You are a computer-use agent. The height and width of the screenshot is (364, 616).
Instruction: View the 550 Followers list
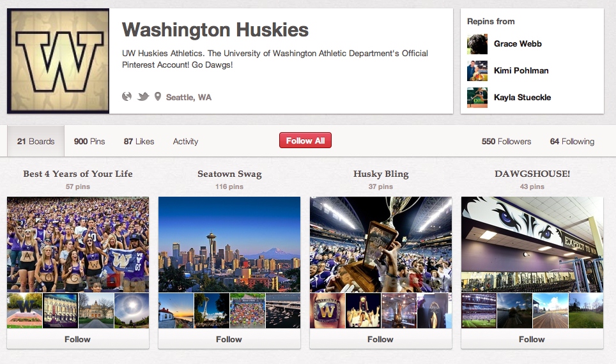pyautogui.click(x=506, y=141)
